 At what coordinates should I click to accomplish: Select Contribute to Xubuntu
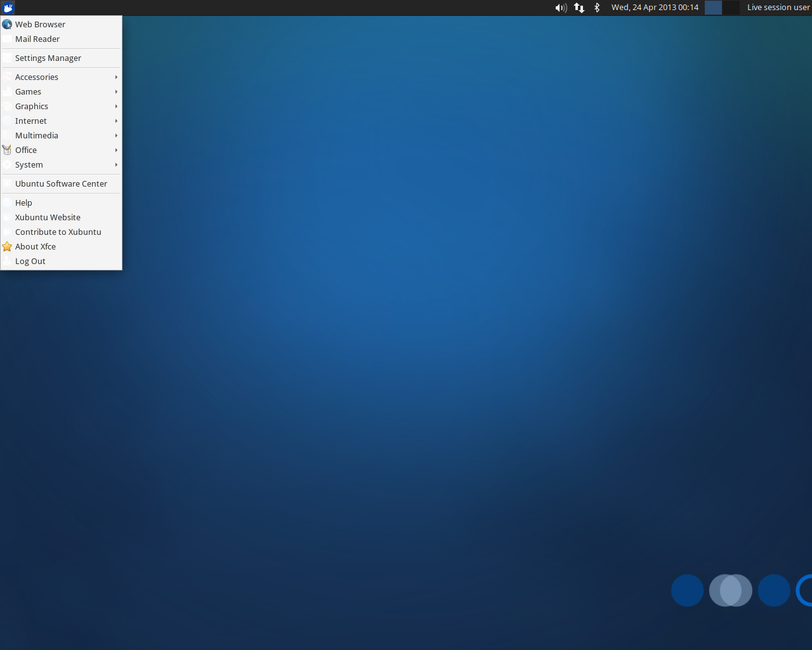(x=61, y=232)
